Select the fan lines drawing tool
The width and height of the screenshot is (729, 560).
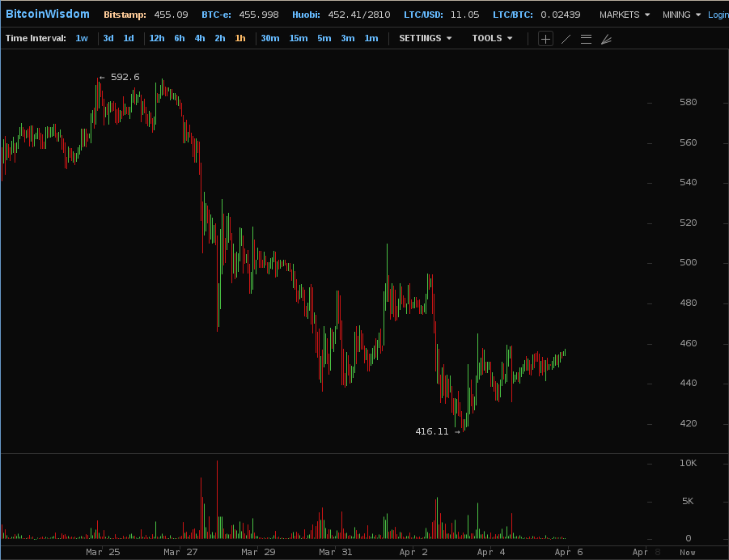[606, 39]
